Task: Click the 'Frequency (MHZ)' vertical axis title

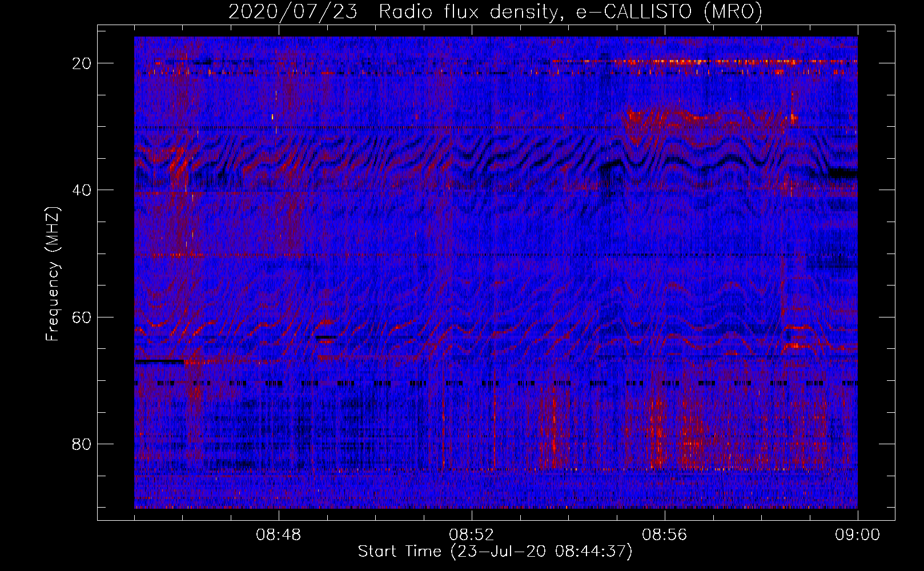Action: pyautogui.click(x=53, y=274)
